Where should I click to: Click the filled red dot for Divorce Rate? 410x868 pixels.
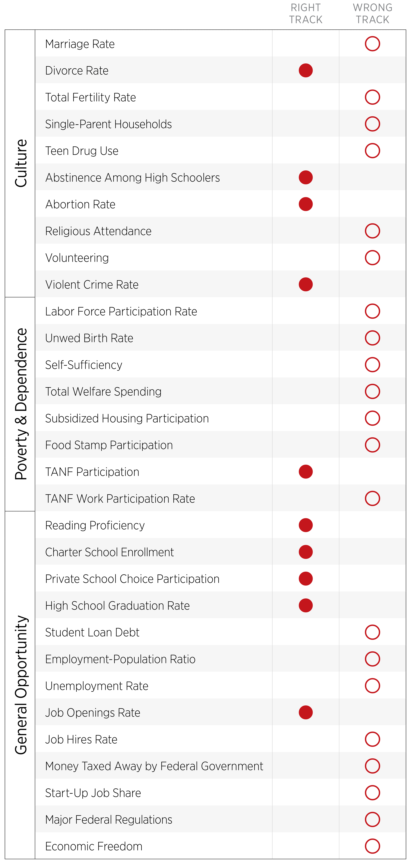click(305, 70)
